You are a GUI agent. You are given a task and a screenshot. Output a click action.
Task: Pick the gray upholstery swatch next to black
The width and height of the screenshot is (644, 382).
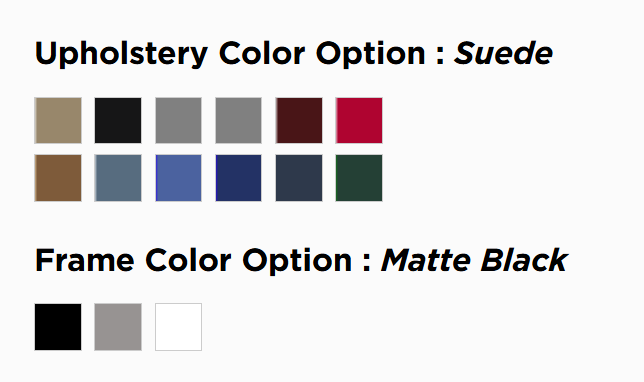click(178, 120)
